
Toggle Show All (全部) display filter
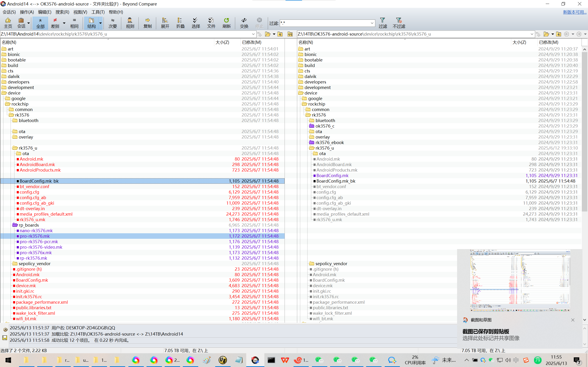[x=40, y=22]
